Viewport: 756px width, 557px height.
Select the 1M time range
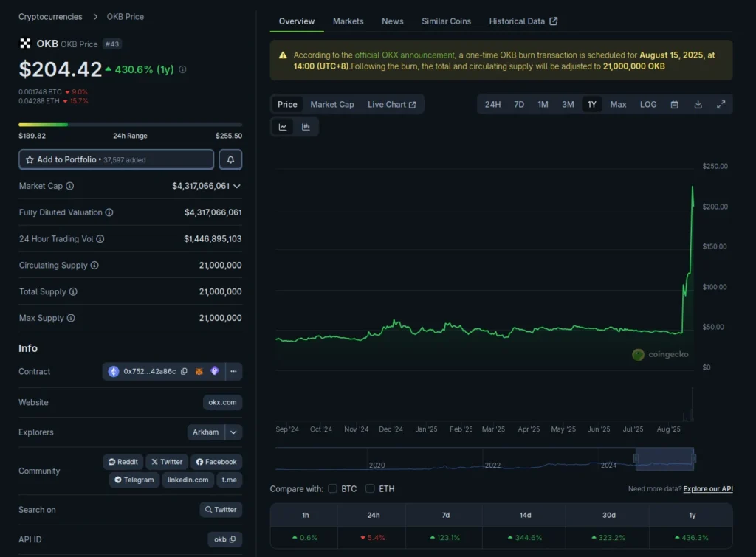pos(543,105)
